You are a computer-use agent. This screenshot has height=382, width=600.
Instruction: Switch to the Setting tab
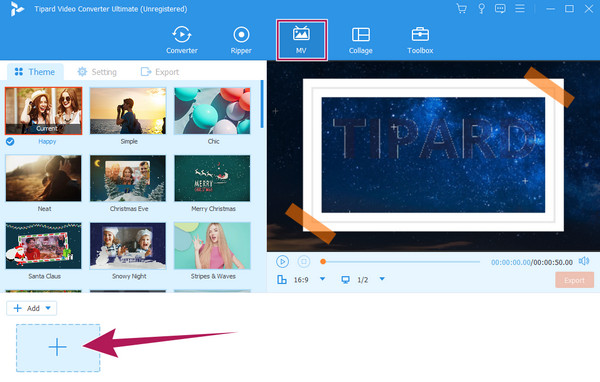click(97, 72)
